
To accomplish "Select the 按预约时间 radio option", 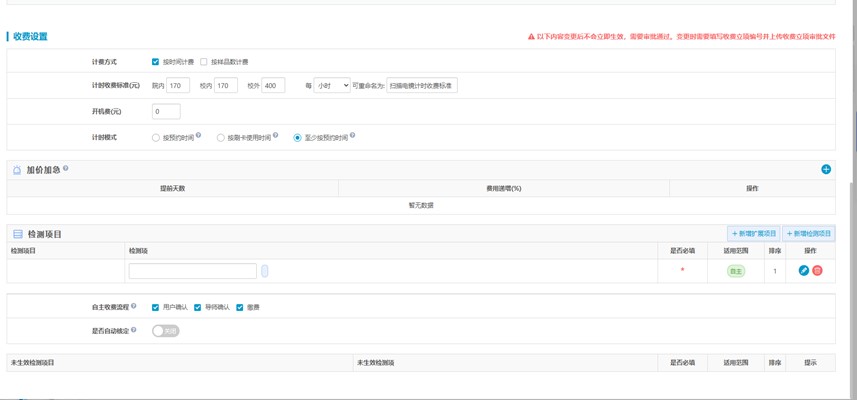I will click(x=156, y=138).
